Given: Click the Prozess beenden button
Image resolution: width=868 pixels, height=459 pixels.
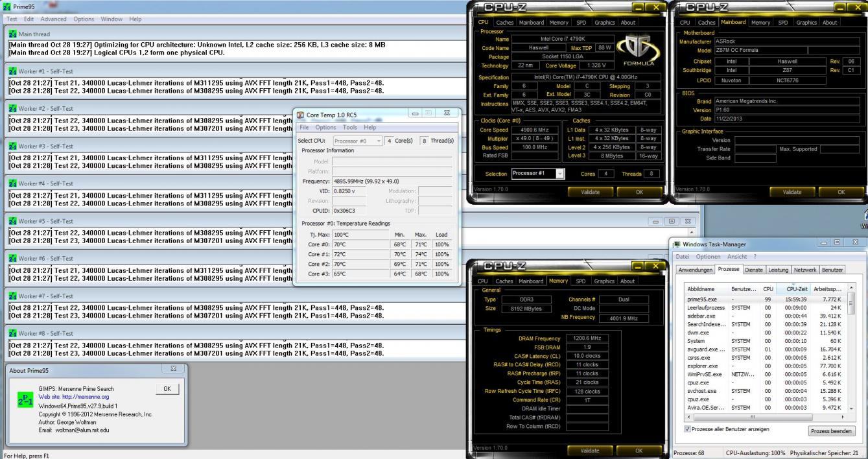Looking at the screenshot, I should pos(832,431).
